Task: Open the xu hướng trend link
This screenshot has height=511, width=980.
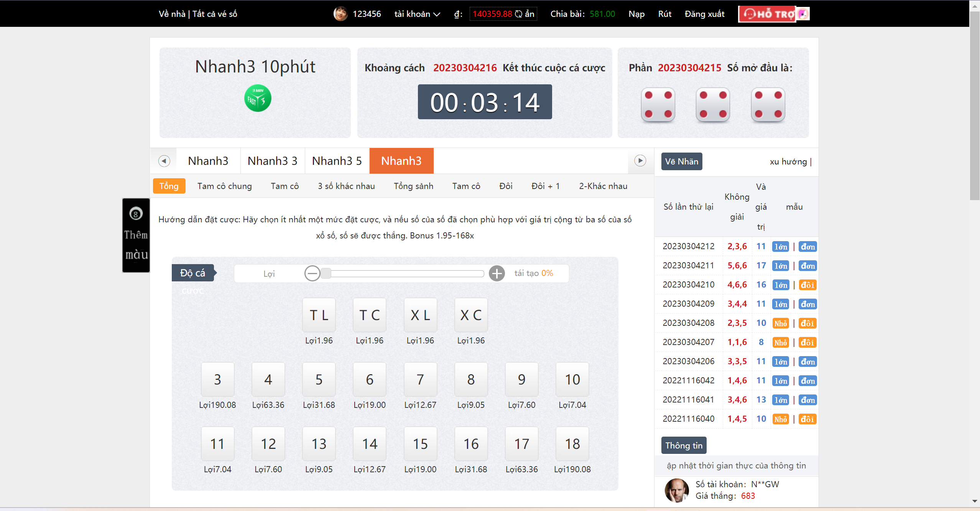Action: [x=788, y=162]
